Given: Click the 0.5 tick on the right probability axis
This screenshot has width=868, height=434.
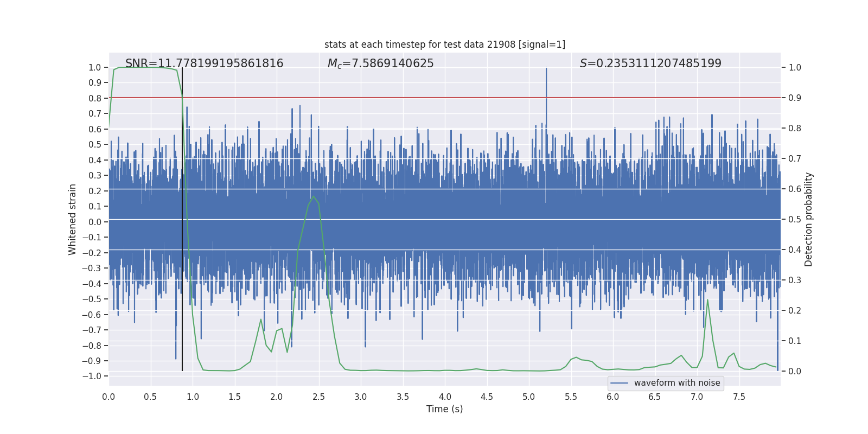Looking at the screenshot, I should [795, 220].
